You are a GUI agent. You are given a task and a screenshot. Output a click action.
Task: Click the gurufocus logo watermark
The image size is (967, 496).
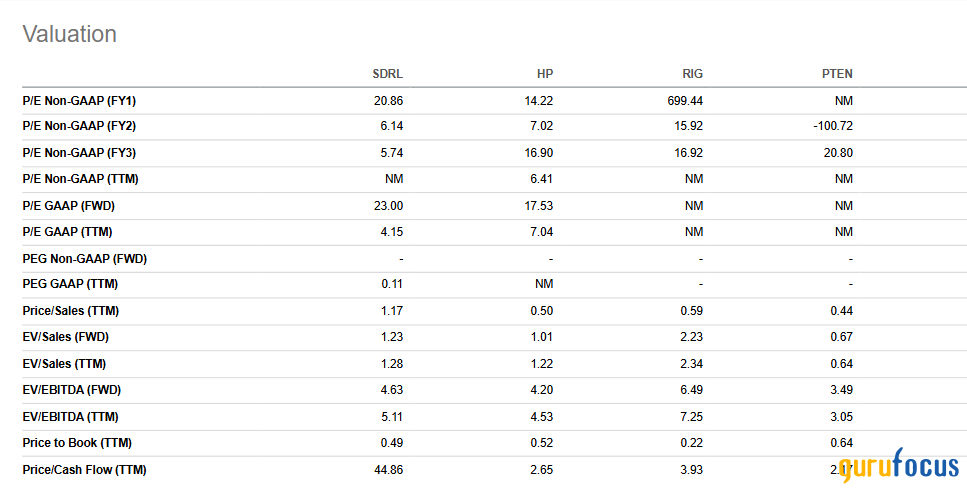(896, 468)
